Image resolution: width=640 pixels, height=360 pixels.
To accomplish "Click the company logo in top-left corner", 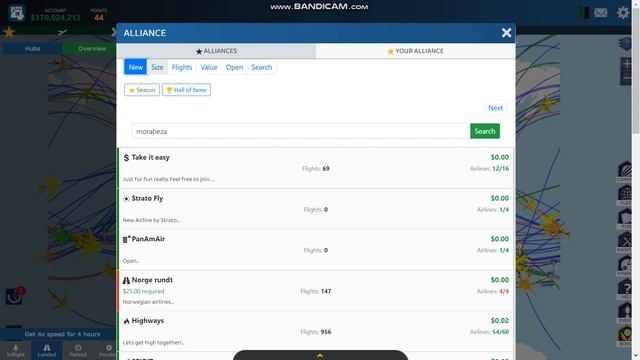I will [16, 12].
